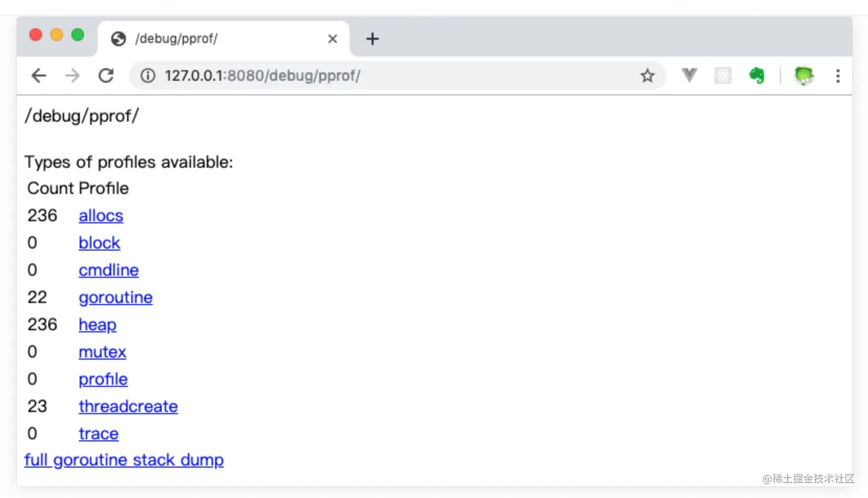Click the green fullscreen window button
This screenshot has height=498, width=868.
(x=77, y=35)
